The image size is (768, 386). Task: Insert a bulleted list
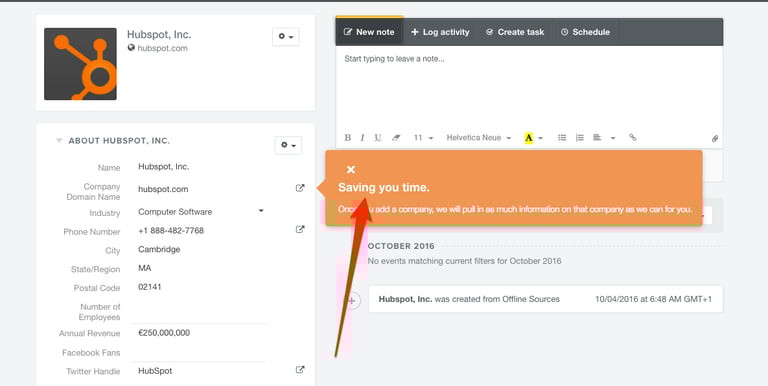pos(562,138)
